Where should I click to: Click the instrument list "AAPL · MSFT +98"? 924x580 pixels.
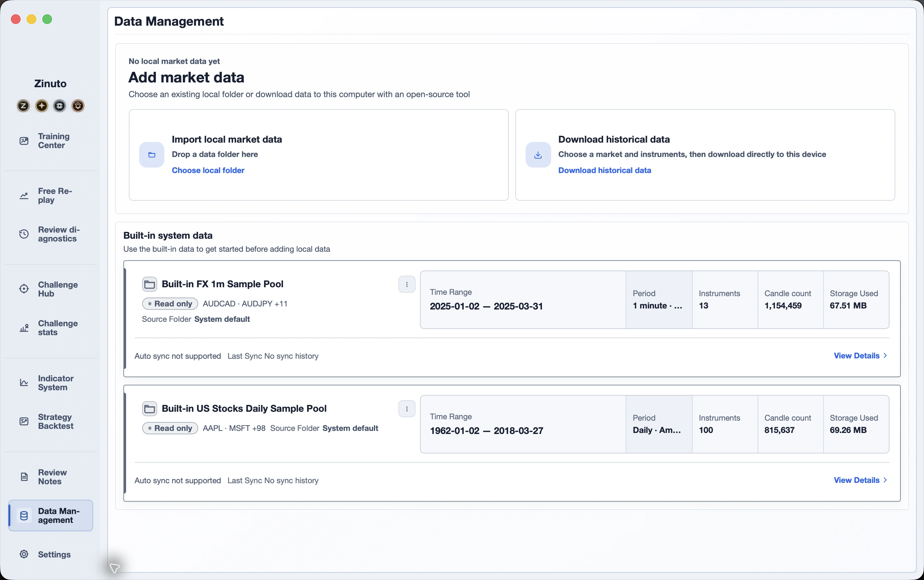(234, 428)
